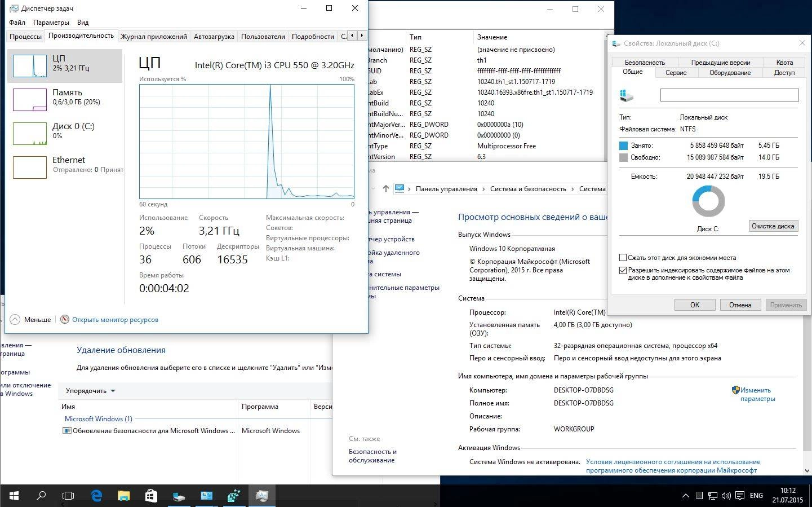The image size is (812, 507).
Task: Click Отмена in disk properties
Action: 740,305
